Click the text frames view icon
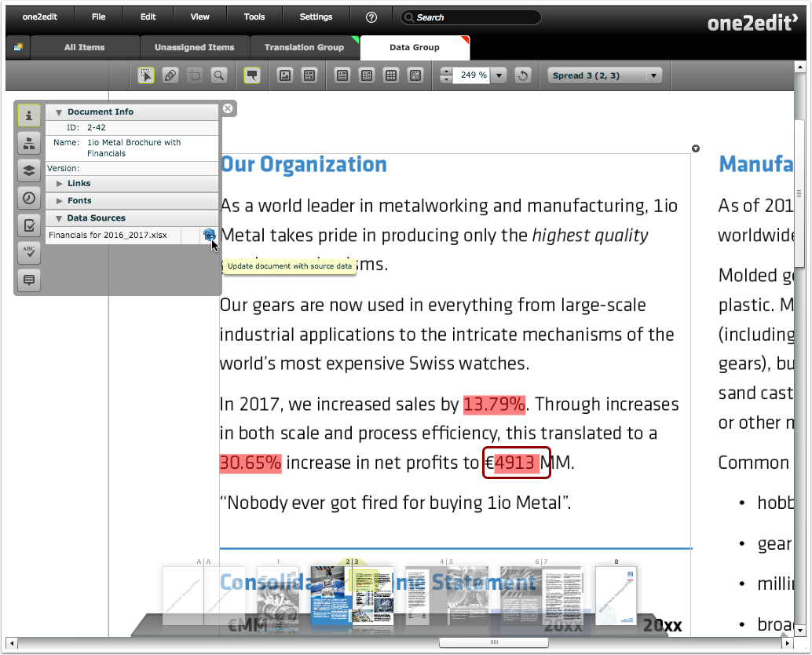 pyautogui.click(x=309, y=75)
